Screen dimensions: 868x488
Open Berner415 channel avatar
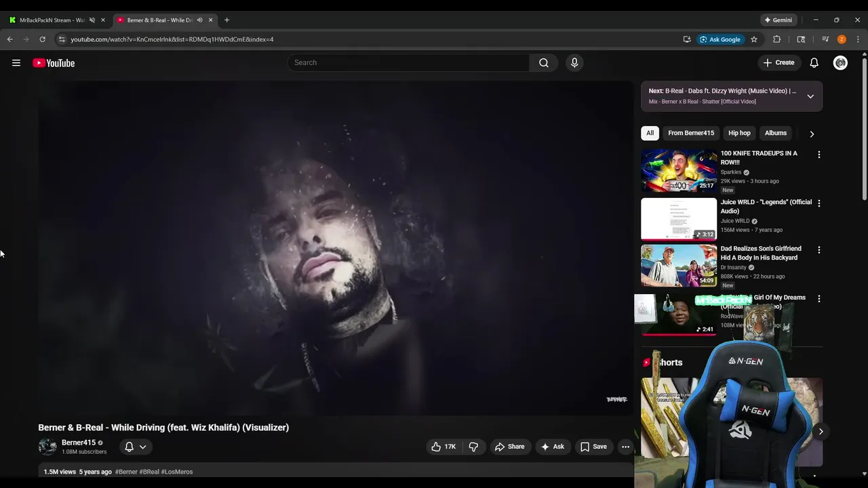47,447
